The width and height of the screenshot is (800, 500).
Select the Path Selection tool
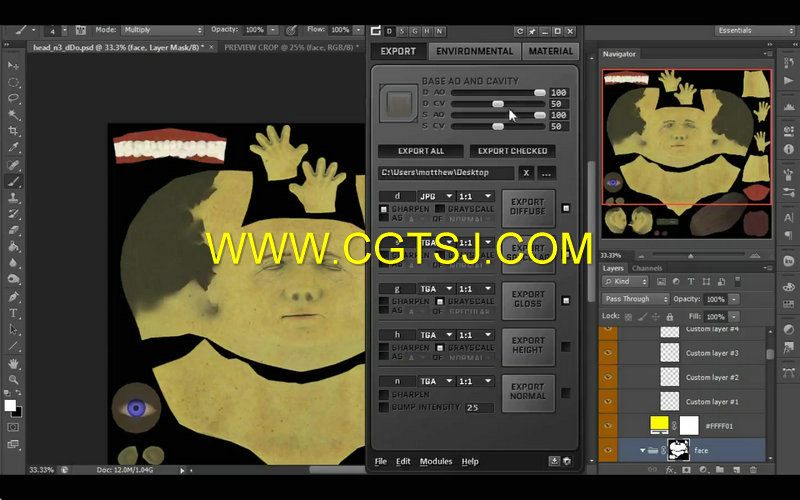[x=13, y=329]
